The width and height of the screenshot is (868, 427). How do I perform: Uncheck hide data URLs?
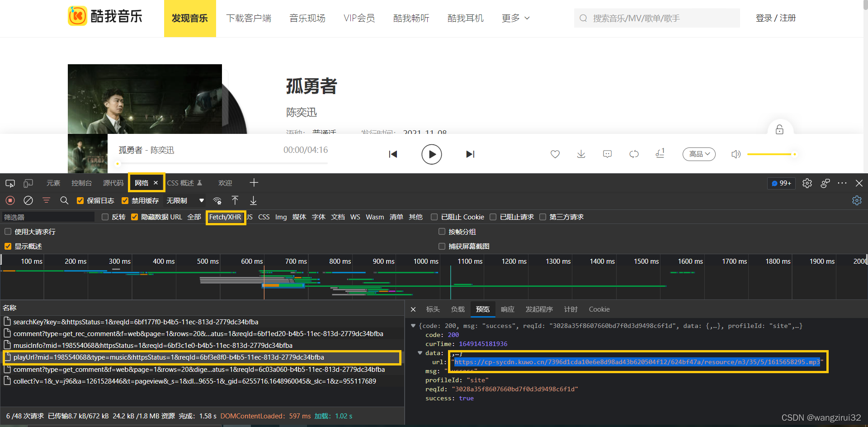(x=135, y=217)
